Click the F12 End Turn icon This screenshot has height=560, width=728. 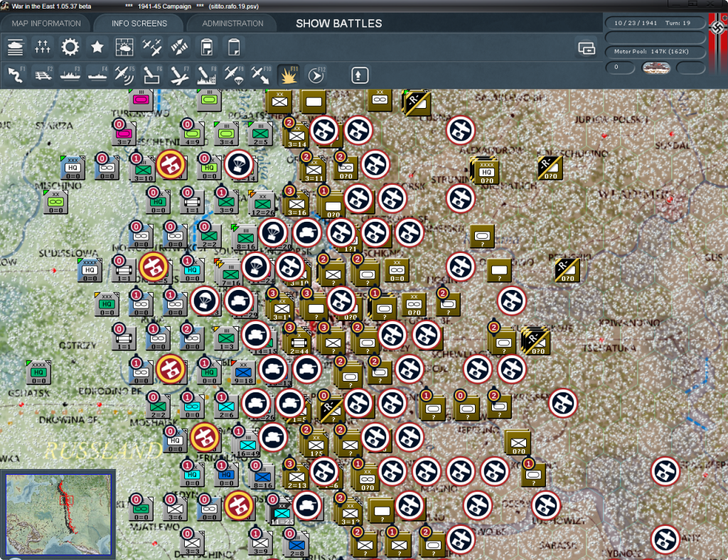point(316,75)
